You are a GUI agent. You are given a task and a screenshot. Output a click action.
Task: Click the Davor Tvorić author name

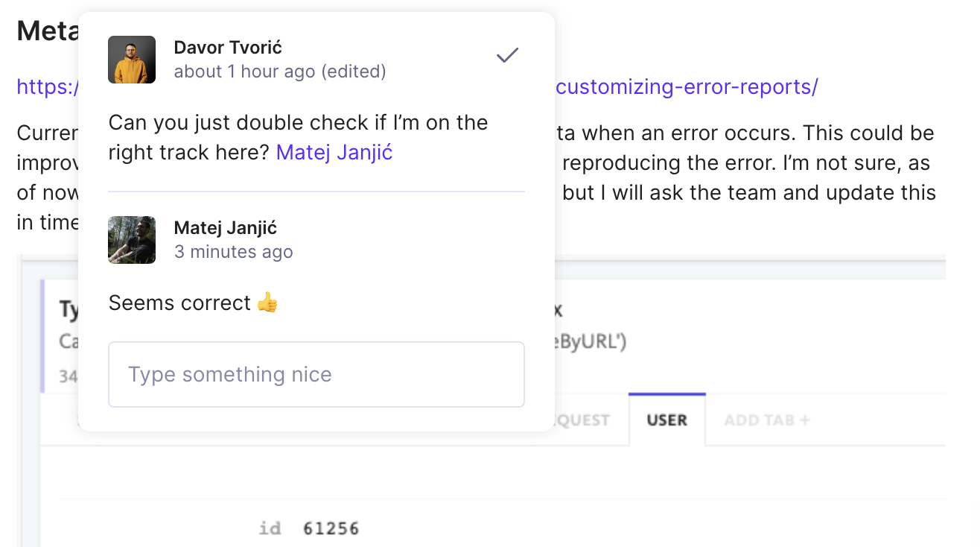coord(228,48)
